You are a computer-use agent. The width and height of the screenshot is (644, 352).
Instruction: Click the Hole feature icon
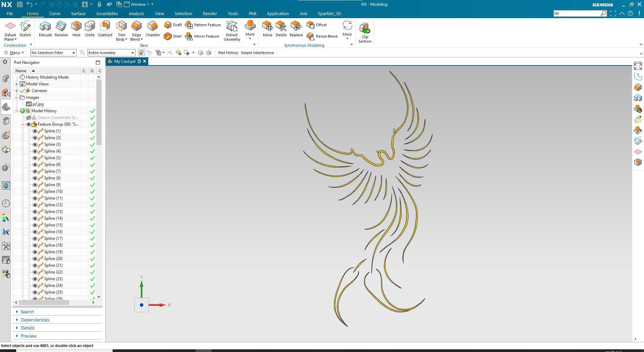pos(76,29)
